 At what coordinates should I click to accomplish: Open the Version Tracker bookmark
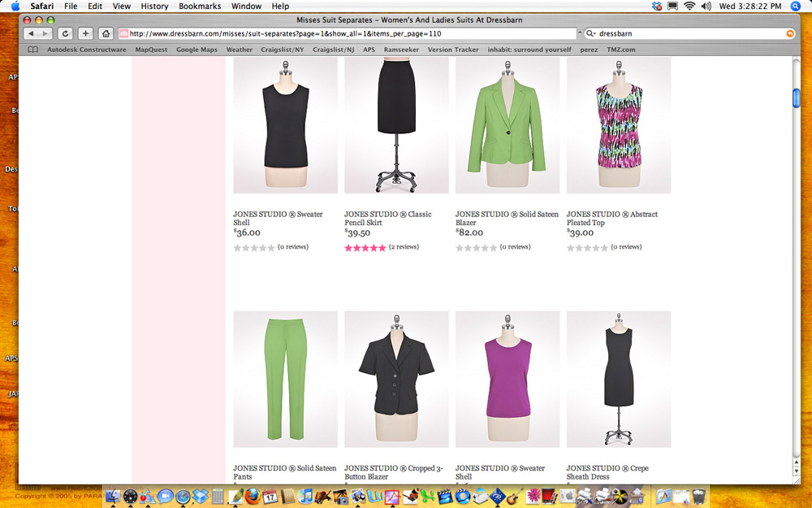[x=453, y=50]
